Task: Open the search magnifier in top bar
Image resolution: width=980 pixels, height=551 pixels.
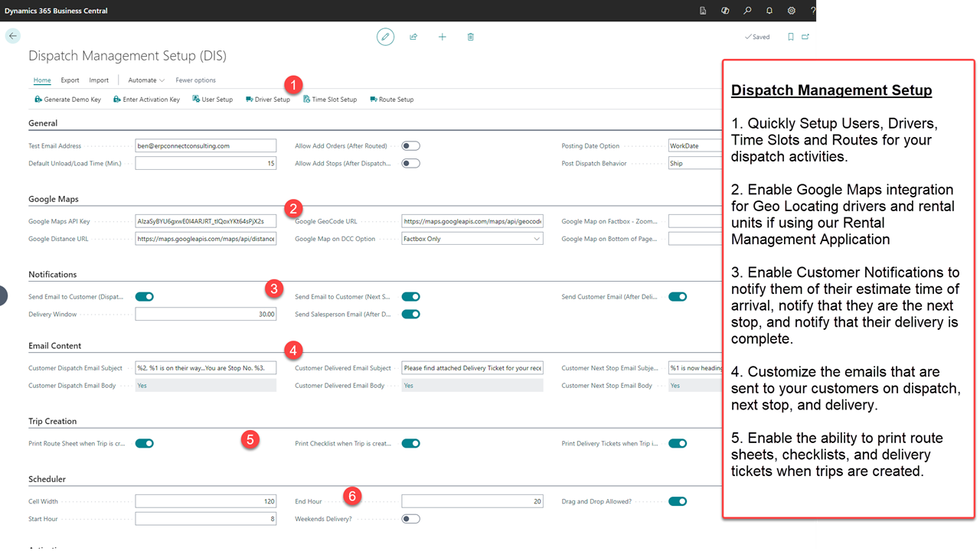Action: point(747,11)
